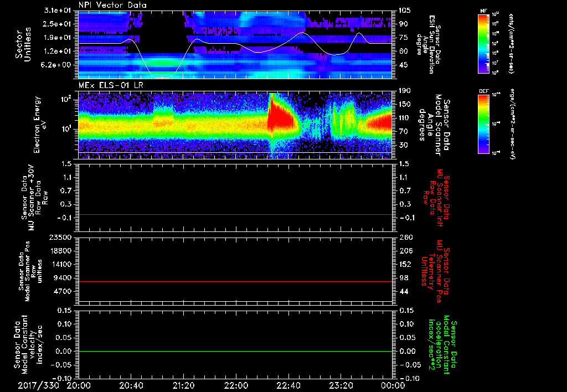This screenshot has height=392, width=567.
Task: Click the 14100 scanner position axis value
Action: [60, 264]
